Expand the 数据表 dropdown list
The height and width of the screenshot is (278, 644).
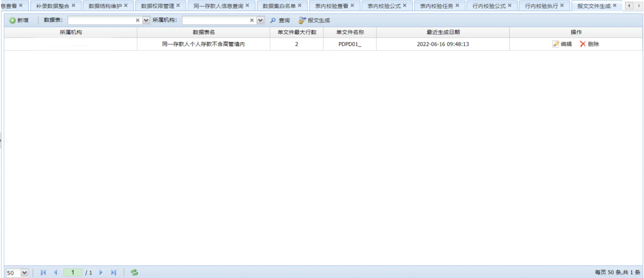[146, 20]
